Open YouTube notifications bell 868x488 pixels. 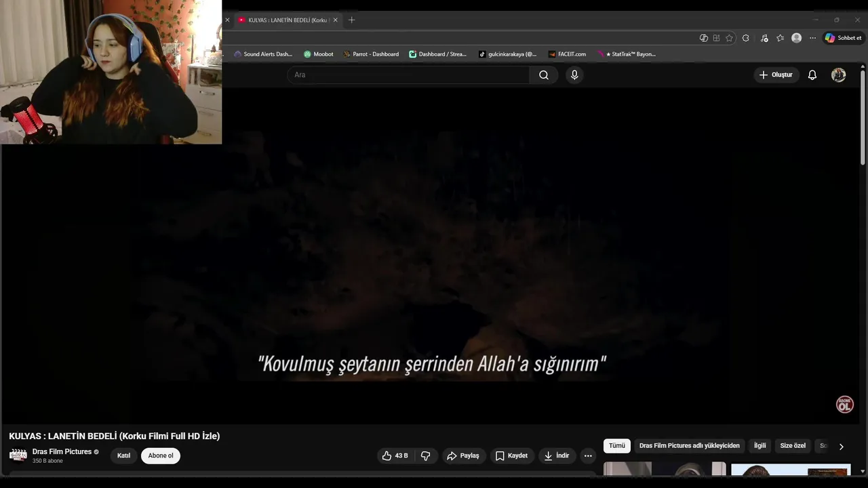coord(812,75)
